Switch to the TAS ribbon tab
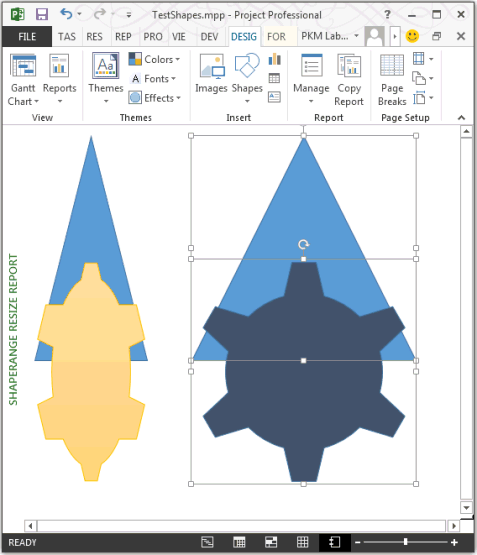 67,36
